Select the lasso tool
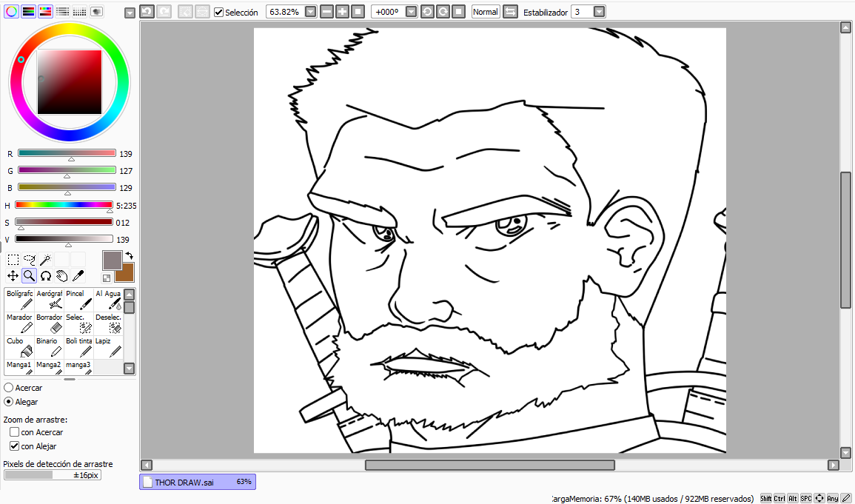 click(30, 260)
